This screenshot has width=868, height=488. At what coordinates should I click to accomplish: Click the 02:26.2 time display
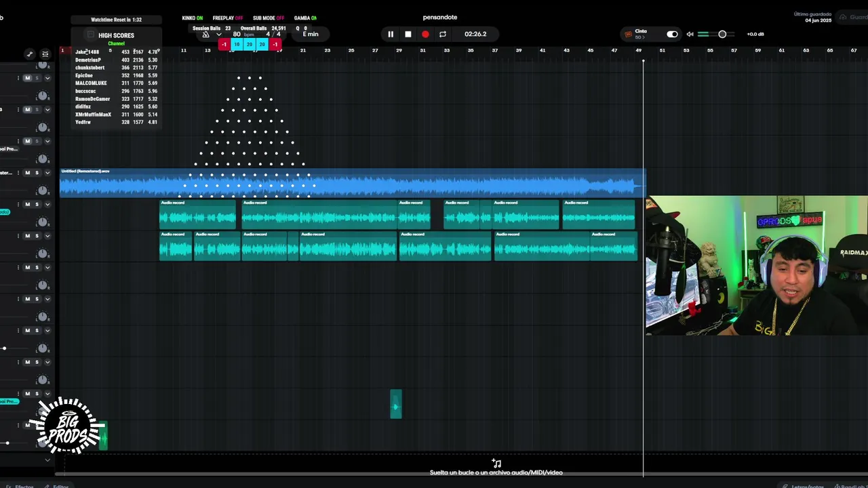point(475,34)
